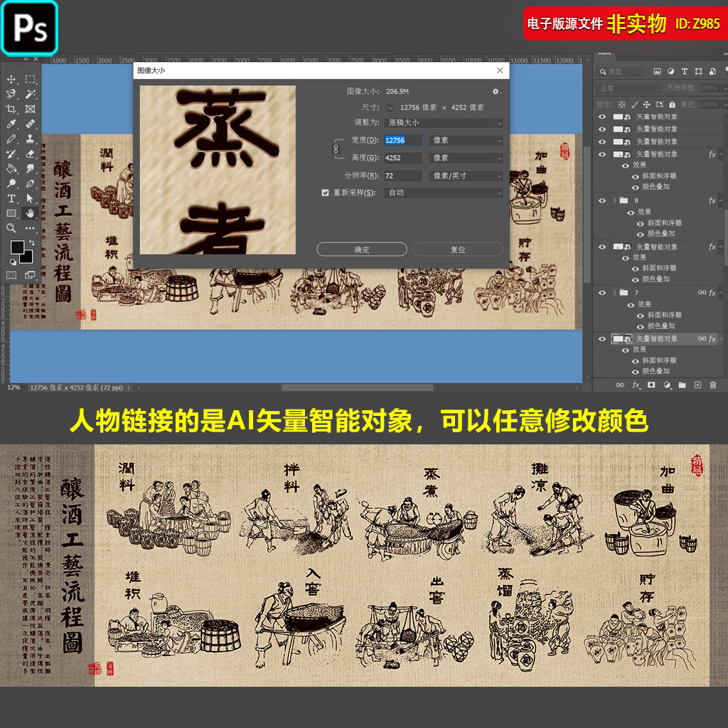Image resolution: width=728 pixels, height=728 pixels.
Task: Select the Clone Stamp tool
Action: coord(30,139)
